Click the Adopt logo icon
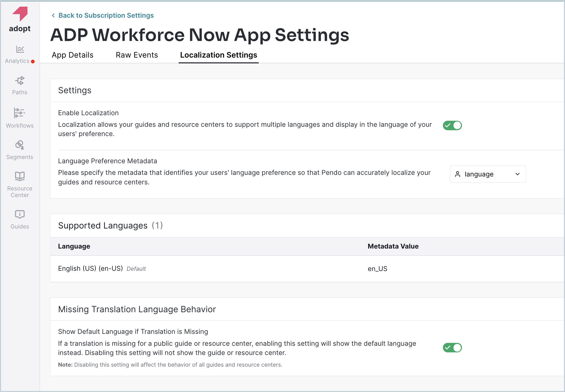The height and width of the screenshot is (392, 565). 20,14
